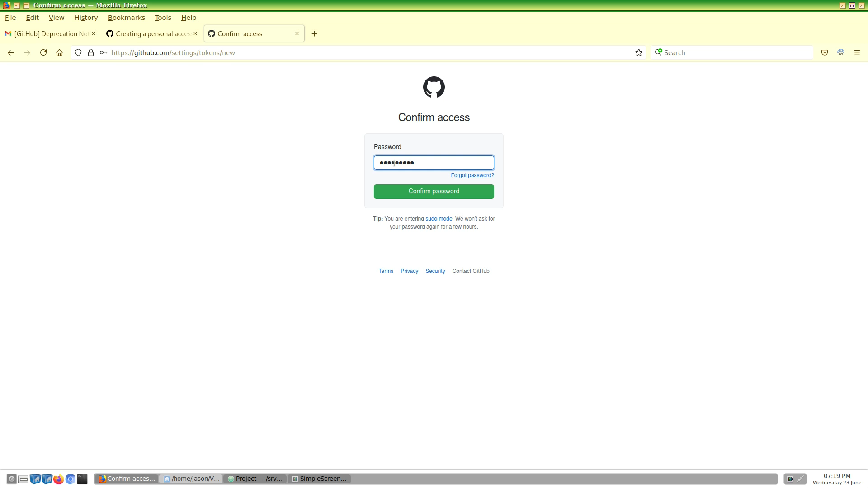
Task: Open the Firefox hamburger menu
Action: pyautogui.click(x=857, y=53)
